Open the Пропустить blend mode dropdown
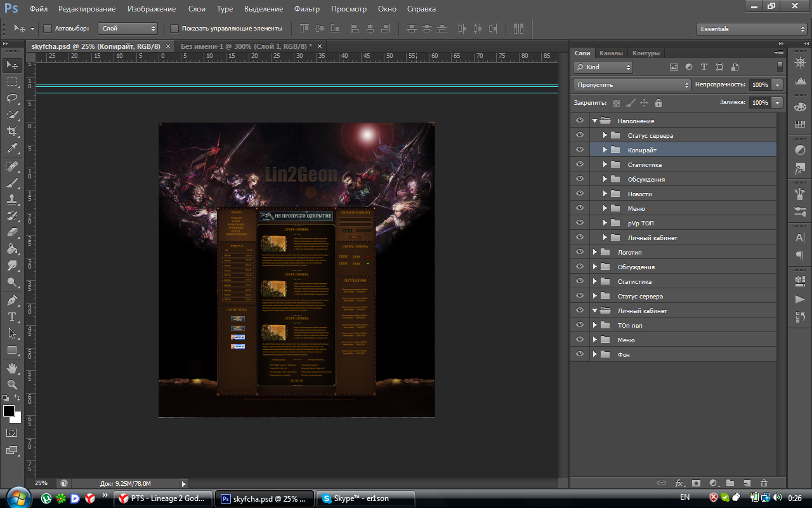 coord(632,84)
